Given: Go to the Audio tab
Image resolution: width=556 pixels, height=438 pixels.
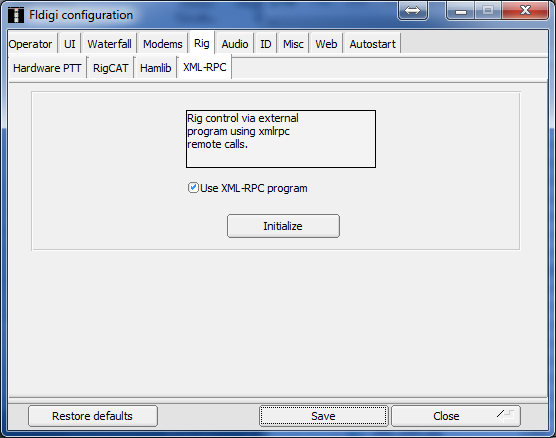Looking at the screenshot, I should click(235, 44).
